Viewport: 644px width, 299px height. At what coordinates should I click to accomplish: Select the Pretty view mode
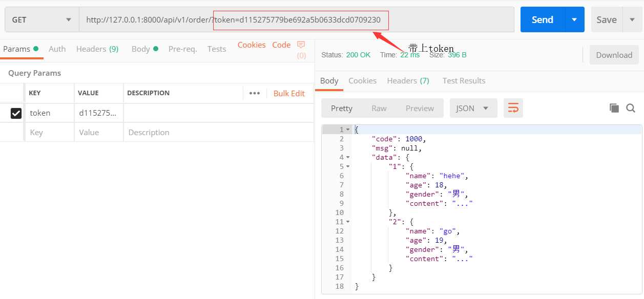(x=342, y=108)
